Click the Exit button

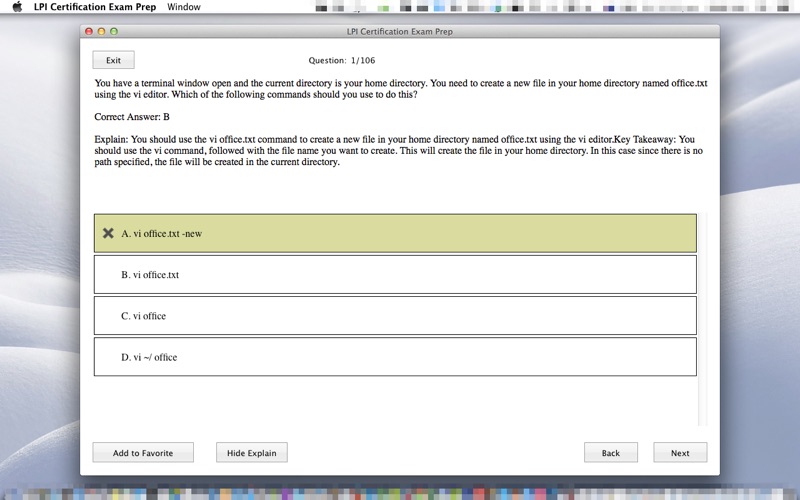113,60
